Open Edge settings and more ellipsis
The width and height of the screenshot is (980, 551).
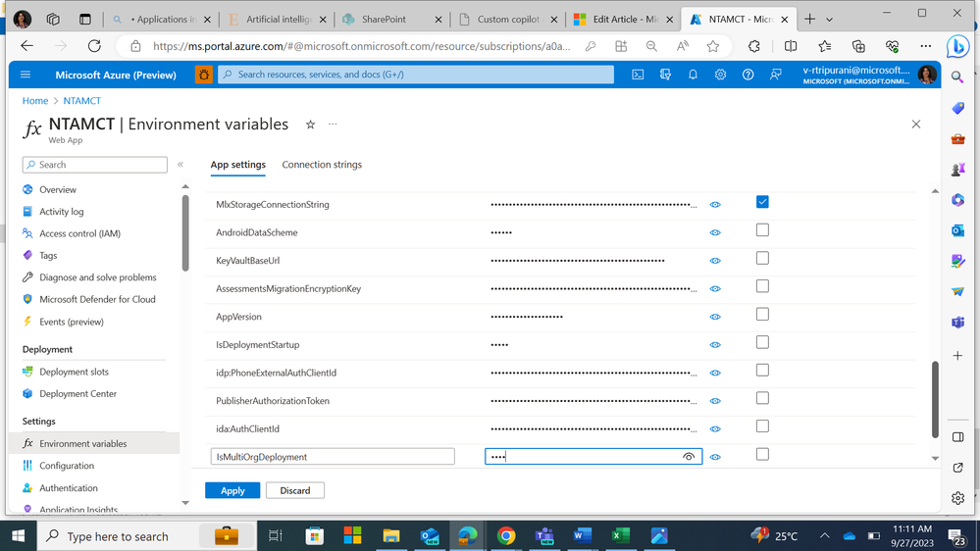pos(926,46)
